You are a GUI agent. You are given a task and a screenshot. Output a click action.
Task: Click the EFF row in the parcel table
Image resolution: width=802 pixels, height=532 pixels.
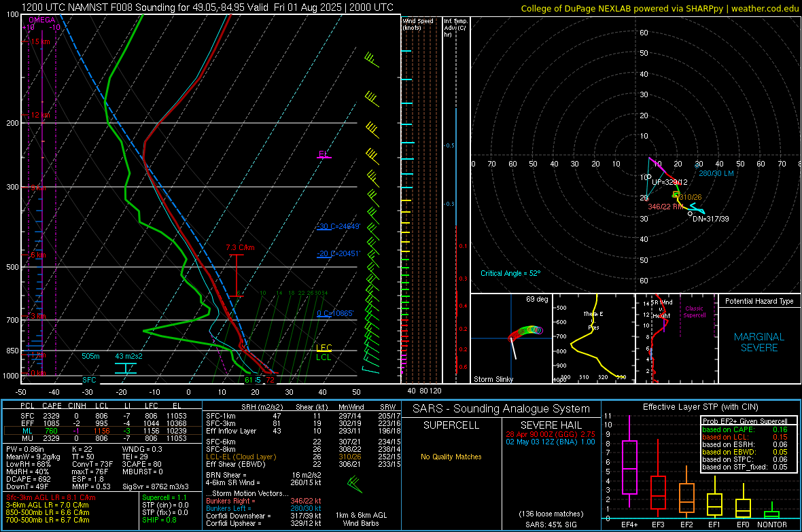click(x=103, y=423)
